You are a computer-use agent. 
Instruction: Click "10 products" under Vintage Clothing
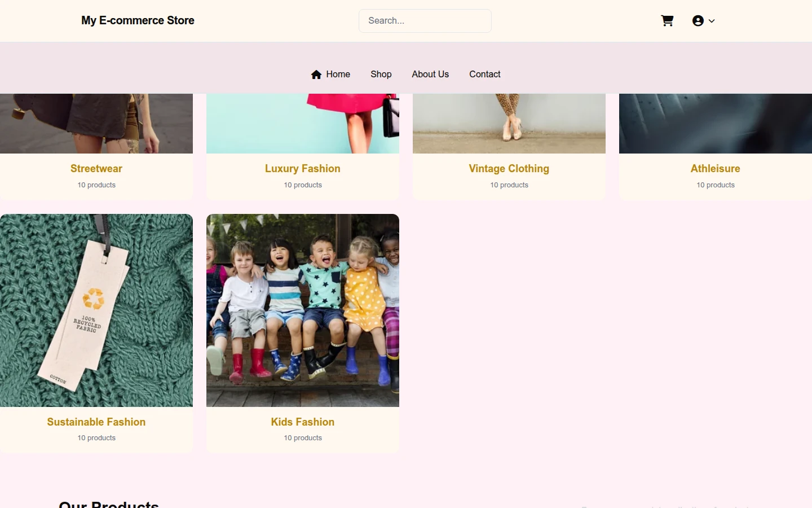click(x=509, y=185)
